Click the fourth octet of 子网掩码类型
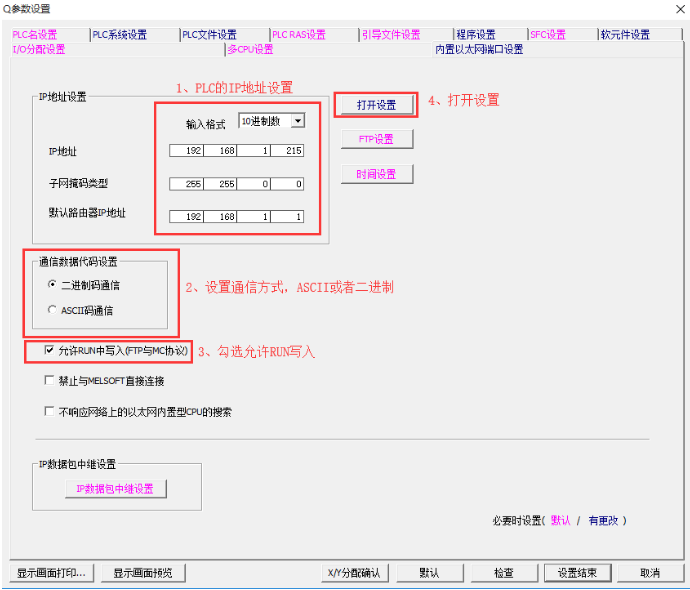 click(x=287, y=184)
